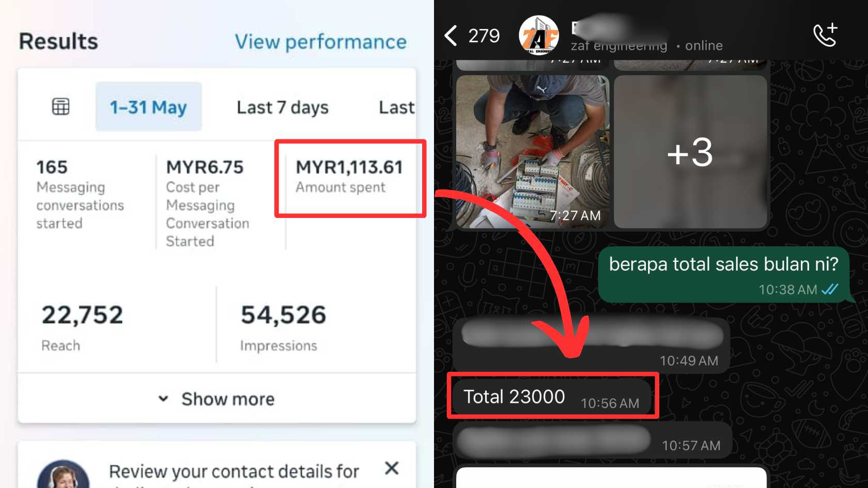Open the +3 additional photos thumbnail

click(x=690, y=152)
